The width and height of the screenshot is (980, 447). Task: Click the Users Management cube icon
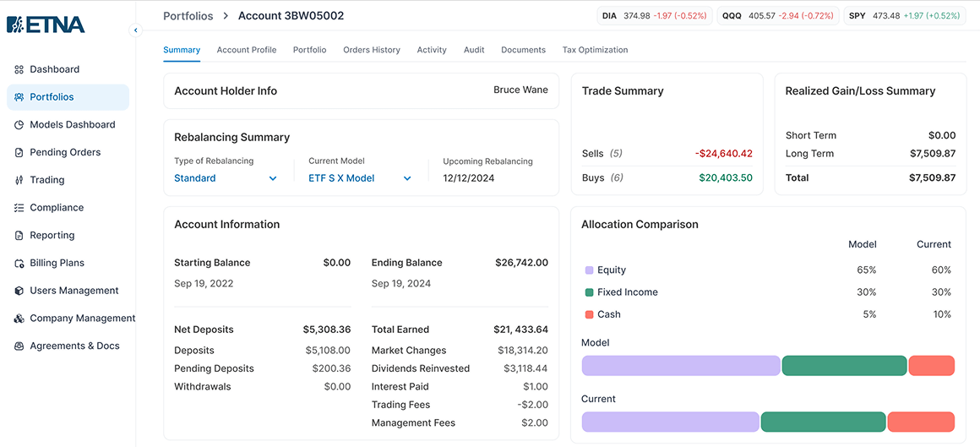pyautogui.click(x=19, y=291)
